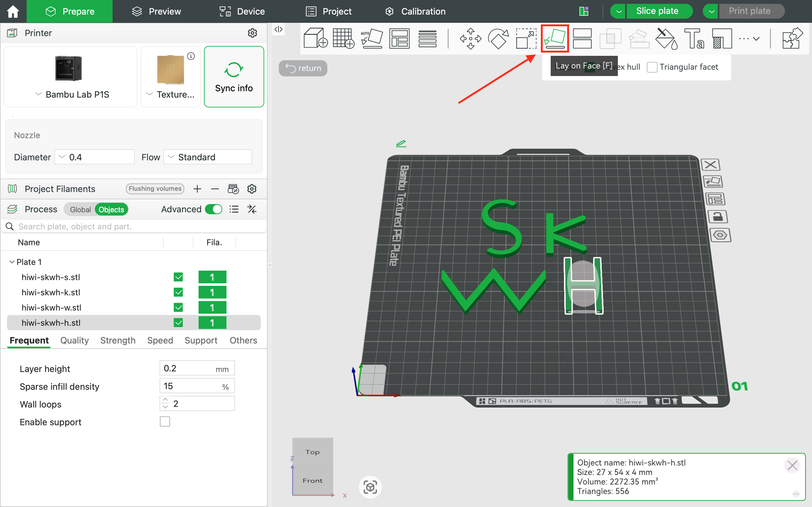Open the Text shape tool

(694, 38)
